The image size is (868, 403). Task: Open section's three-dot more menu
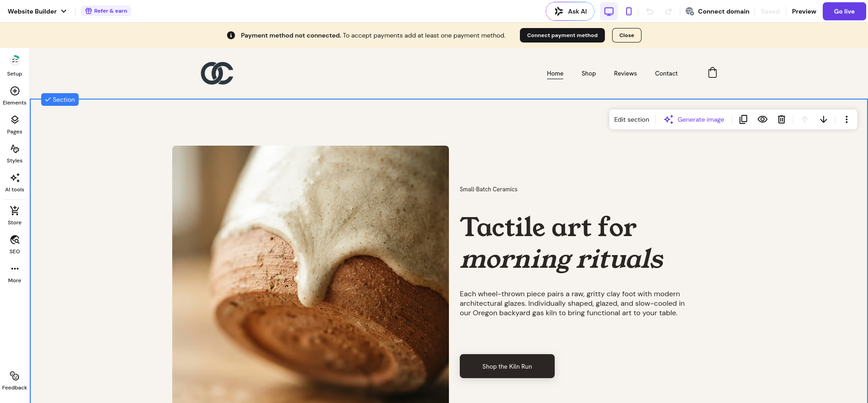tap(847, 119)
